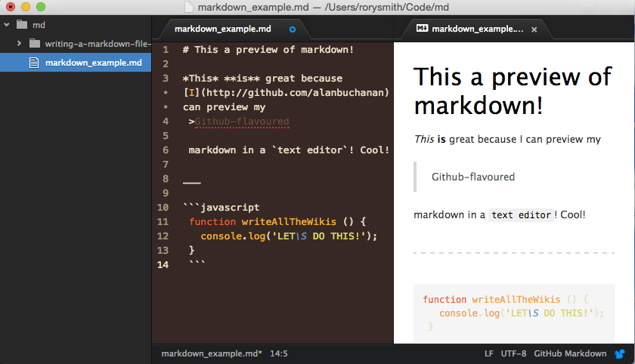Minimize the window with the yellow button
Screen dimensions: 635x364
click(x=26, y=7)
